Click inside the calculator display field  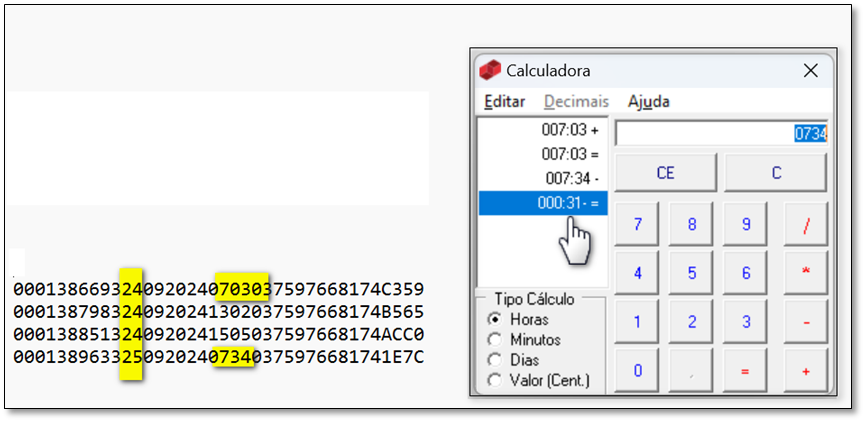[x=722, y=133]
